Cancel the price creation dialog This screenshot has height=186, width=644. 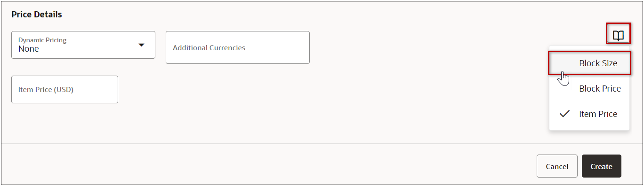[x=557, y=166]
